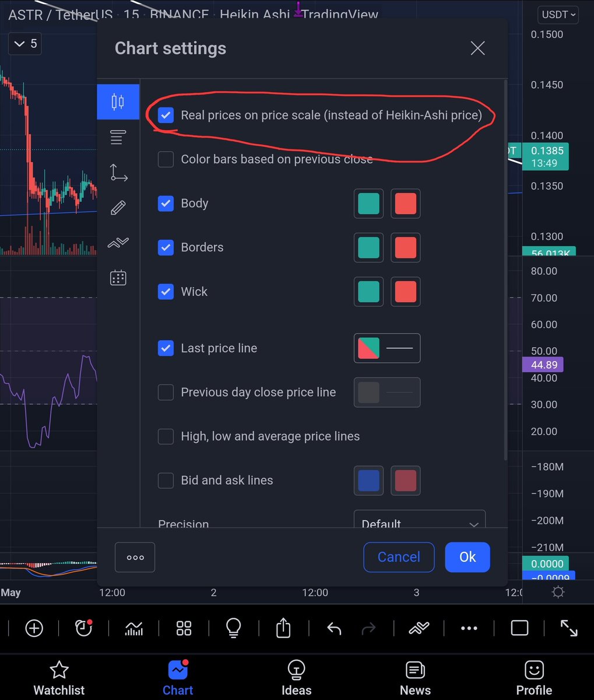Share the chart with the share icon

(283, 628)
